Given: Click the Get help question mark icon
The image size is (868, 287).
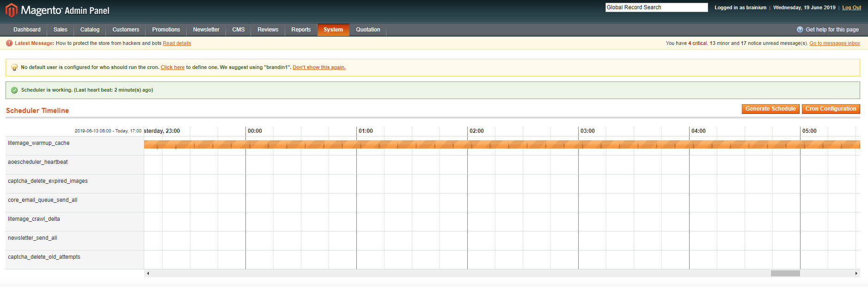Looking at the screenshot, I should point(800,30).
